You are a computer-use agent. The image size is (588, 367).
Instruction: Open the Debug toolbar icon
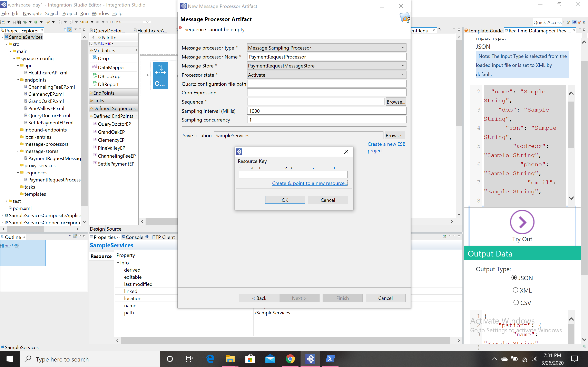(x=25, y=22)
